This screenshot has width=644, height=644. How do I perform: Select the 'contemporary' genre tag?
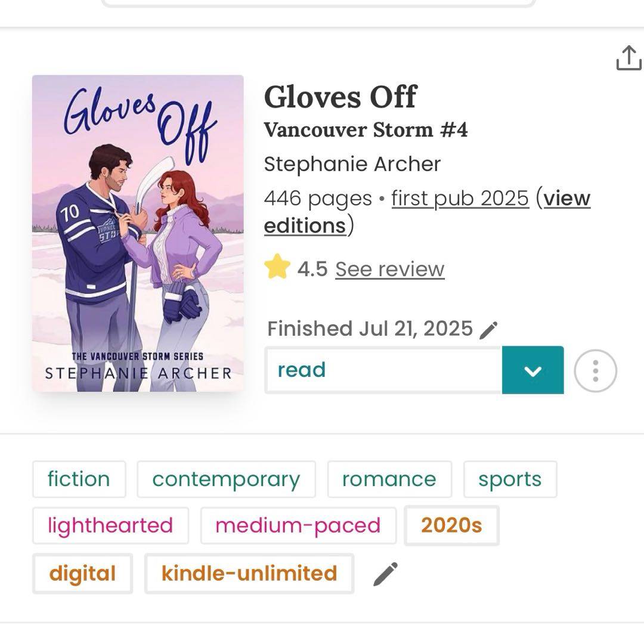[x=226, y=479]
